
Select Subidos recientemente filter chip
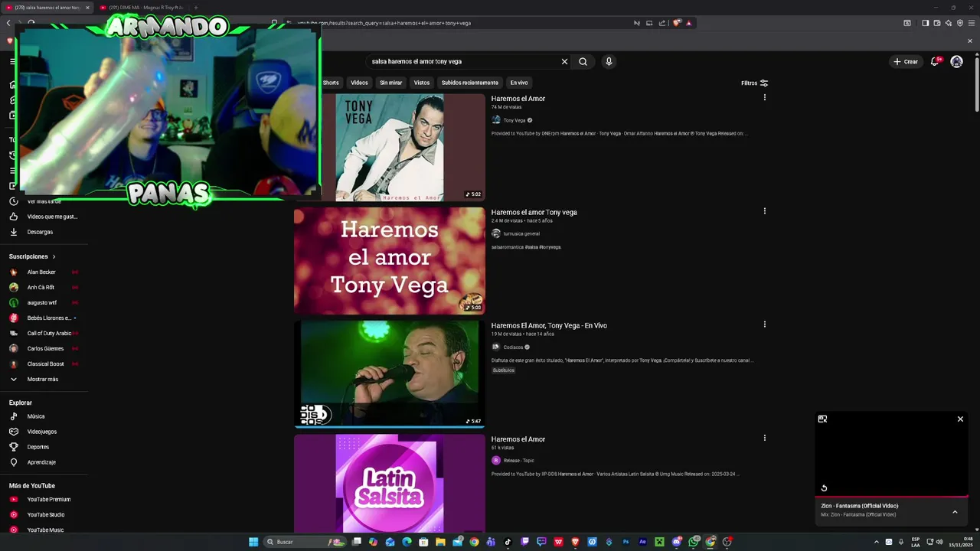[x=469, y=83]
